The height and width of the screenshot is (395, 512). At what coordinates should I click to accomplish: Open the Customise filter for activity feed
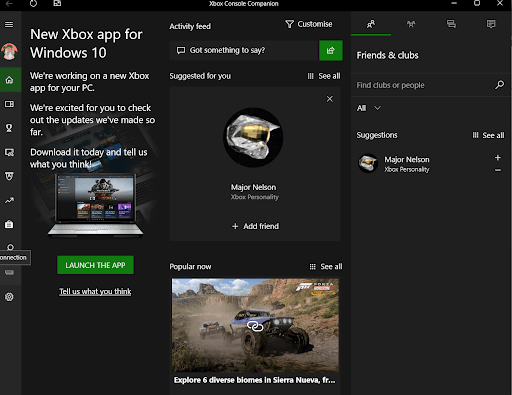click(309, 24)
